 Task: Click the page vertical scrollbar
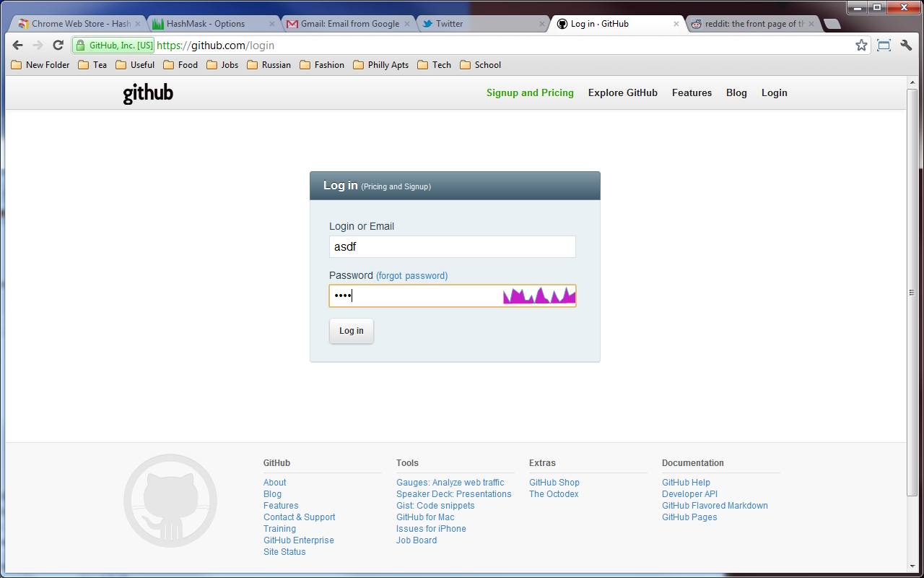coord(912,293)
